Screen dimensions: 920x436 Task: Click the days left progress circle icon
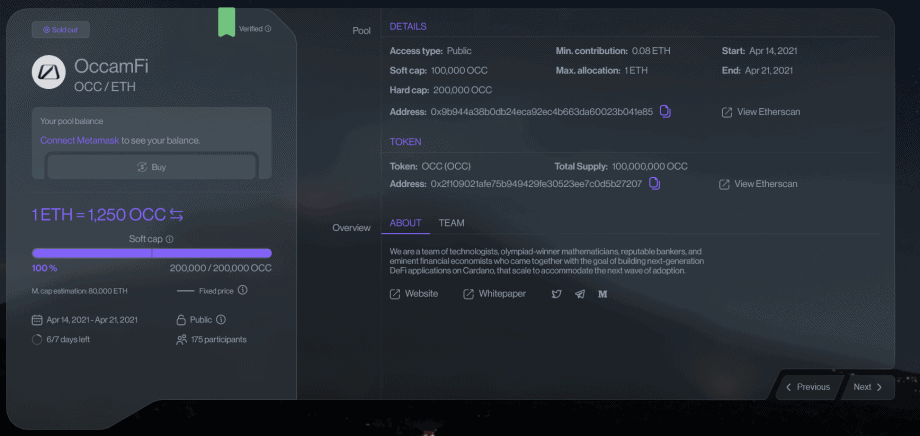[37, 339]
